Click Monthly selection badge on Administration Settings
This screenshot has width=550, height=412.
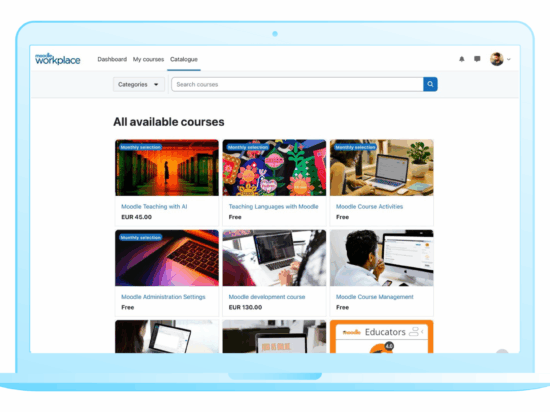pyautogui.click(x=140, y=237)
